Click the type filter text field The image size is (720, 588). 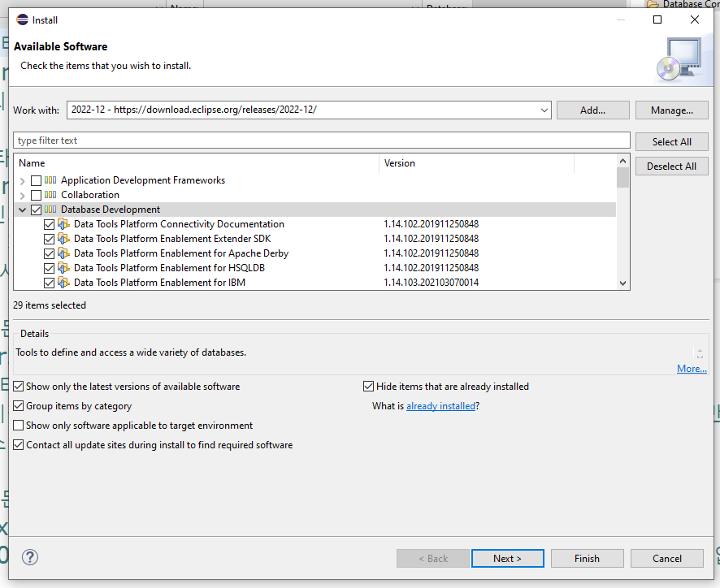[x=322, y=141]
